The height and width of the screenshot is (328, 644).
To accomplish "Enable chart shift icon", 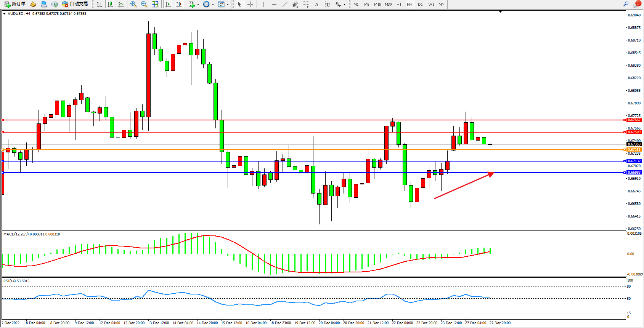I will pos(179,4).
